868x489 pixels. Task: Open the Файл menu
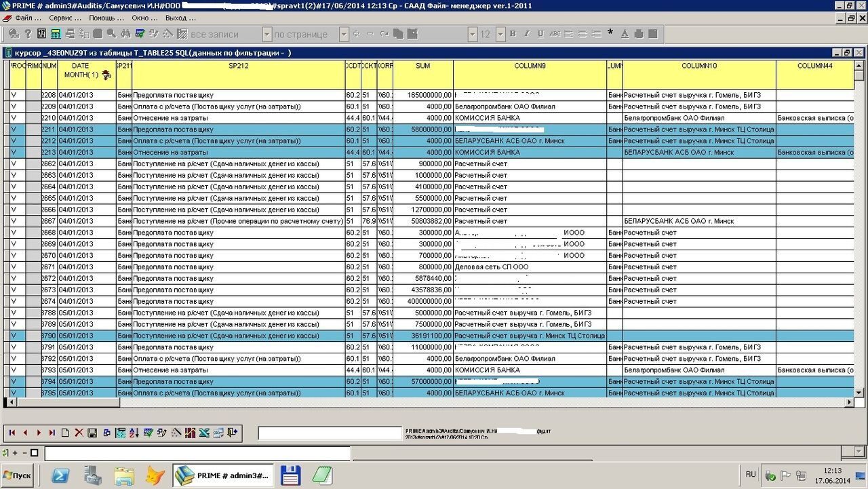pyautogui.click(x=27, y=18)
